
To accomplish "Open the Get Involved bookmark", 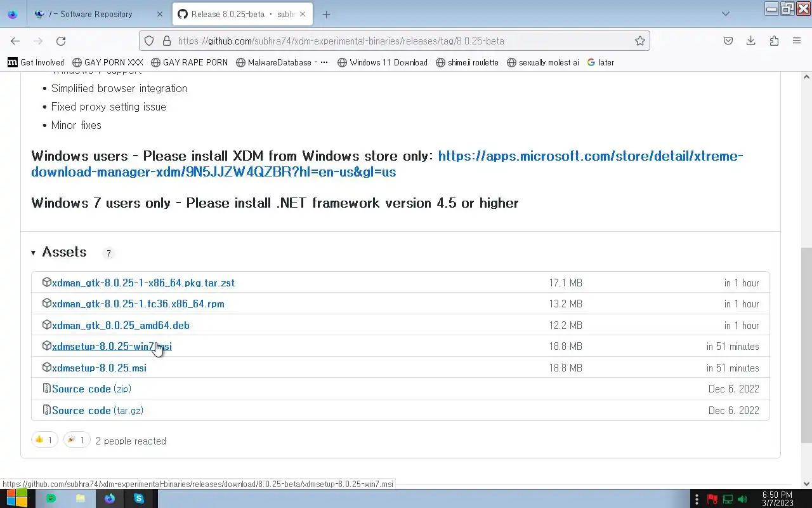I will pyautogui.click(x=36, y=62).
